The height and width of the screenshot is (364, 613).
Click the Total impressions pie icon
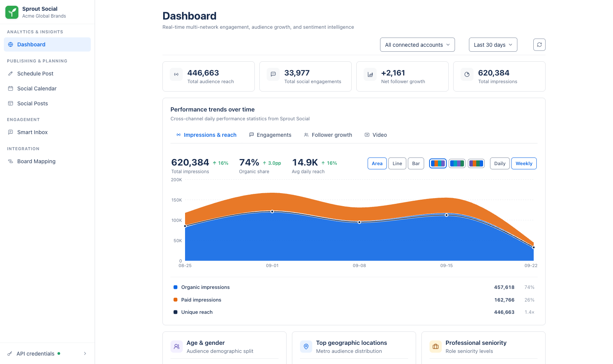click(x=467, y=74)
